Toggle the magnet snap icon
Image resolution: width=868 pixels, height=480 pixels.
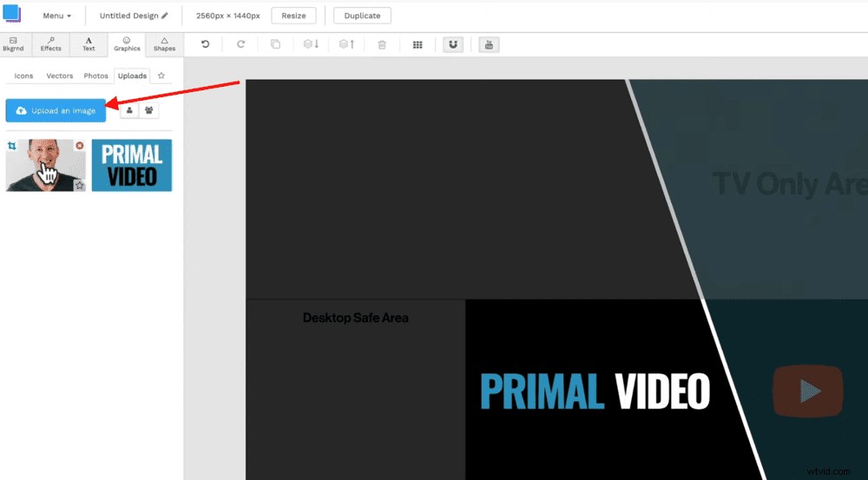[453, 44]
